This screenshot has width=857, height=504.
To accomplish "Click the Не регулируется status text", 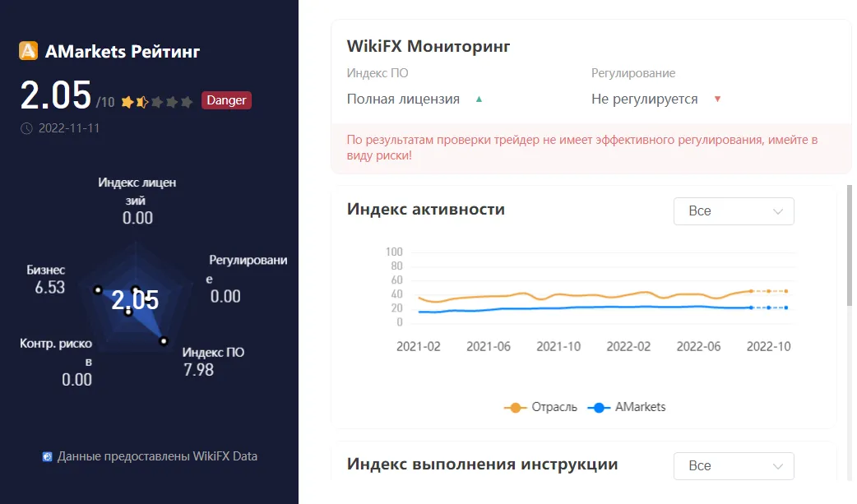I will [644, 99].
